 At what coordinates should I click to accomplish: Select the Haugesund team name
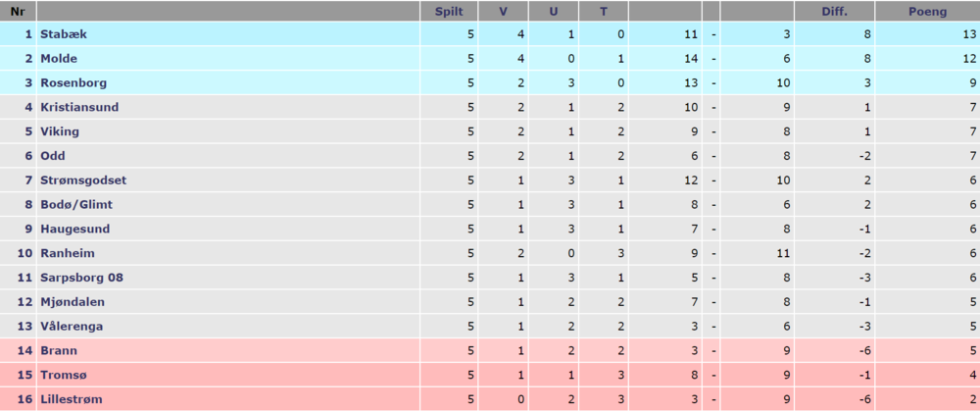pyautogui.click(x=75, y=230)
